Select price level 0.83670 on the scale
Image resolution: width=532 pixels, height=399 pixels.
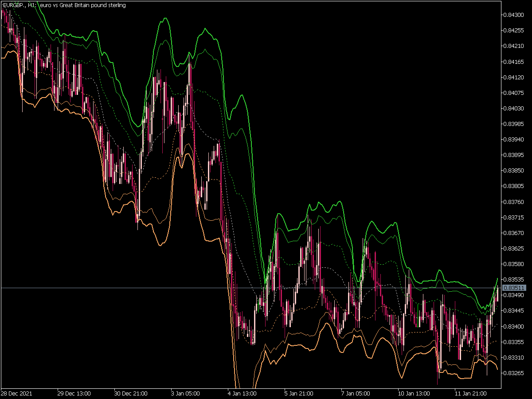[x=514, y=233]
